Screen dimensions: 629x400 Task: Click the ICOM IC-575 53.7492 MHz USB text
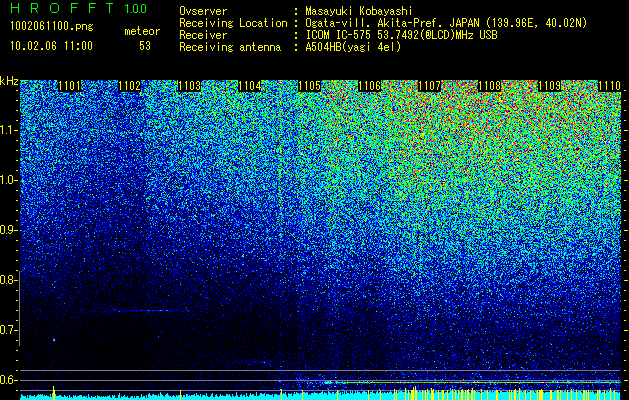401,35
